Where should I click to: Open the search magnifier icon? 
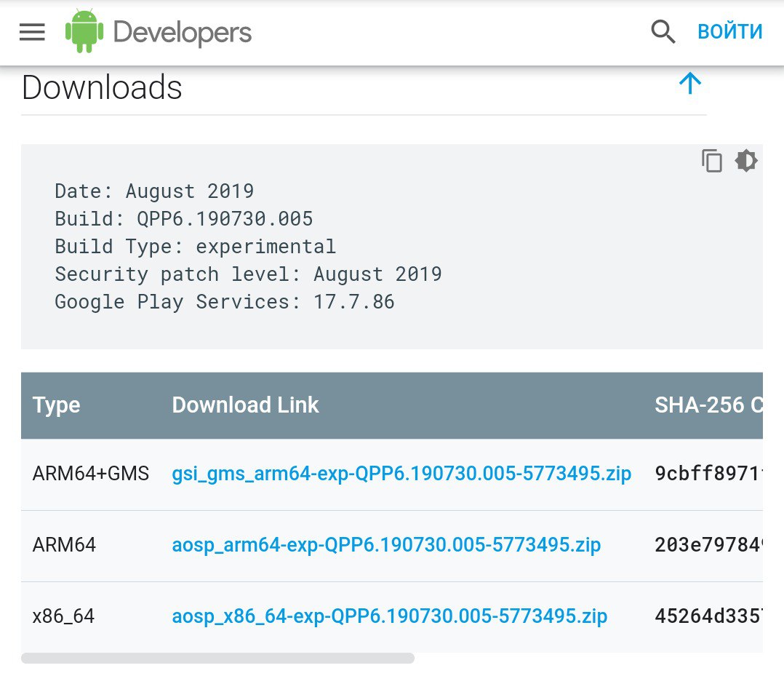point(663,31)
